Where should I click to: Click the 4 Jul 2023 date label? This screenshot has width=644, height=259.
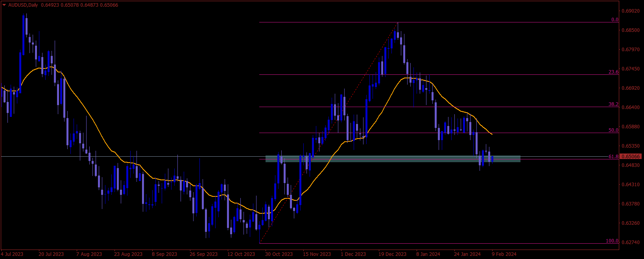point(12,254)
